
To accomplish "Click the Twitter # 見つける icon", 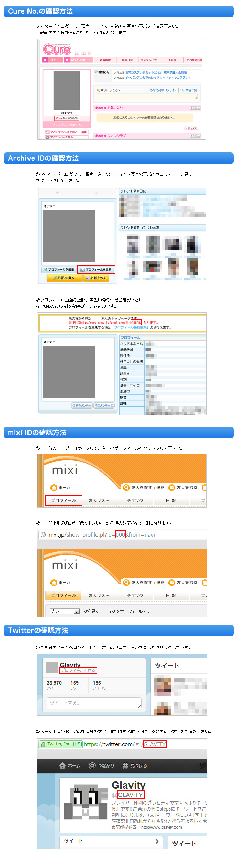I will [125, 765].
